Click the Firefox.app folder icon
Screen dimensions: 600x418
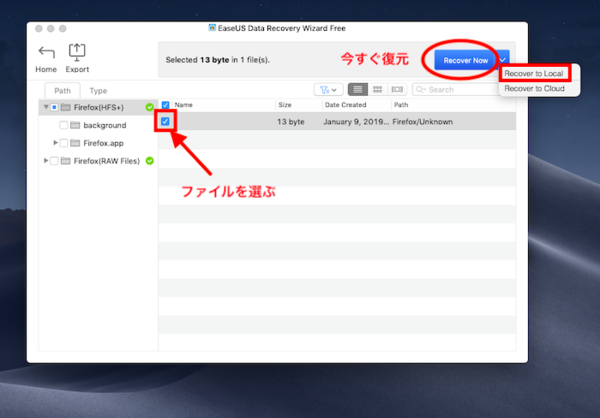click(75, 143)
